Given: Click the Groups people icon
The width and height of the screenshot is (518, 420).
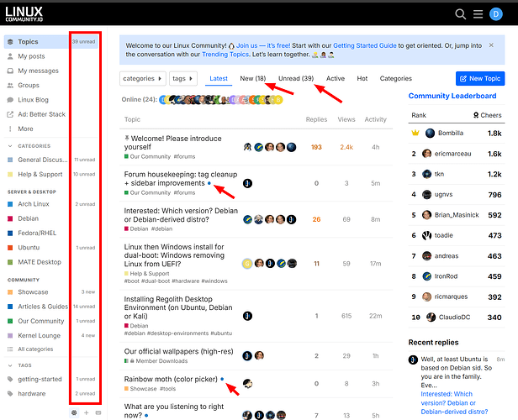Looking at the screenshot, I should pyautogui.click(x=10, y=86).
